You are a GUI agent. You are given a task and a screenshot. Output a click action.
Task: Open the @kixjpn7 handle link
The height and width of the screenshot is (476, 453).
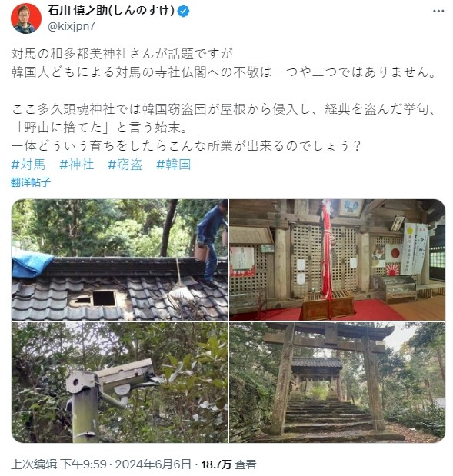72,26
